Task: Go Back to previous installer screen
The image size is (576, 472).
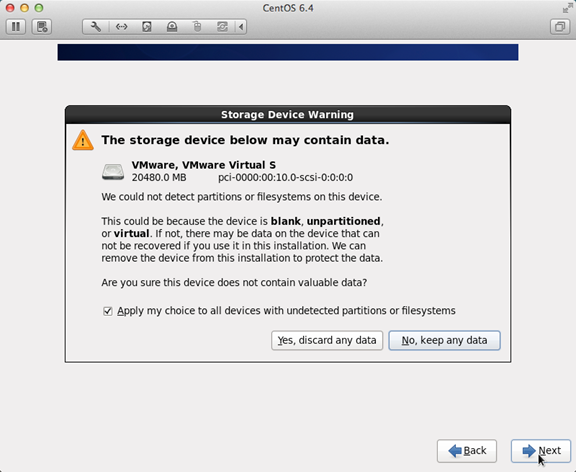Action: point(467,451)
